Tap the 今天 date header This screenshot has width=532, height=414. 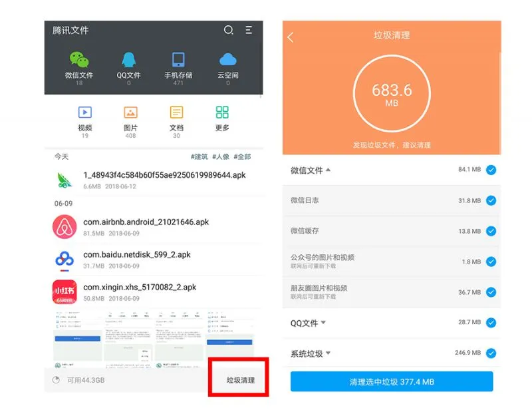(61, 156)
